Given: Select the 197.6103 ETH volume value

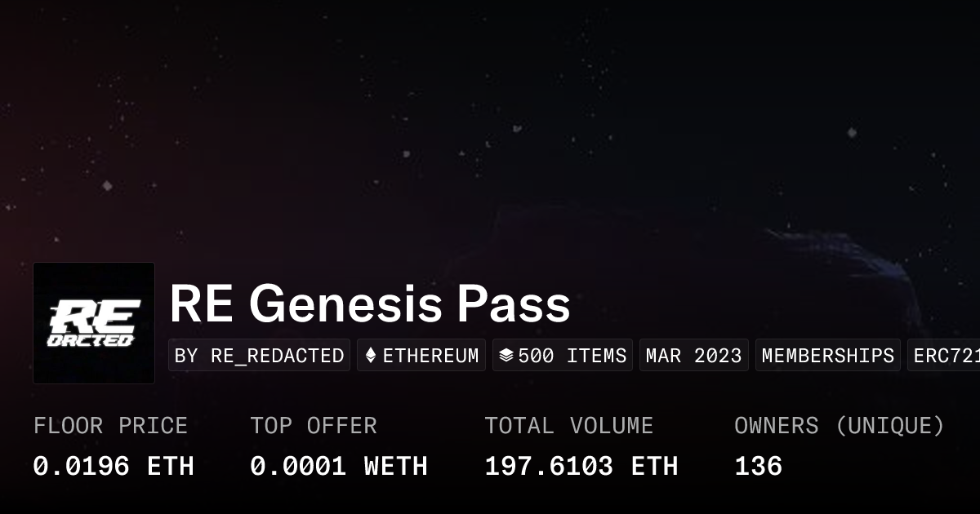Looking at the screenshot, I should click(x=581, y=466).
